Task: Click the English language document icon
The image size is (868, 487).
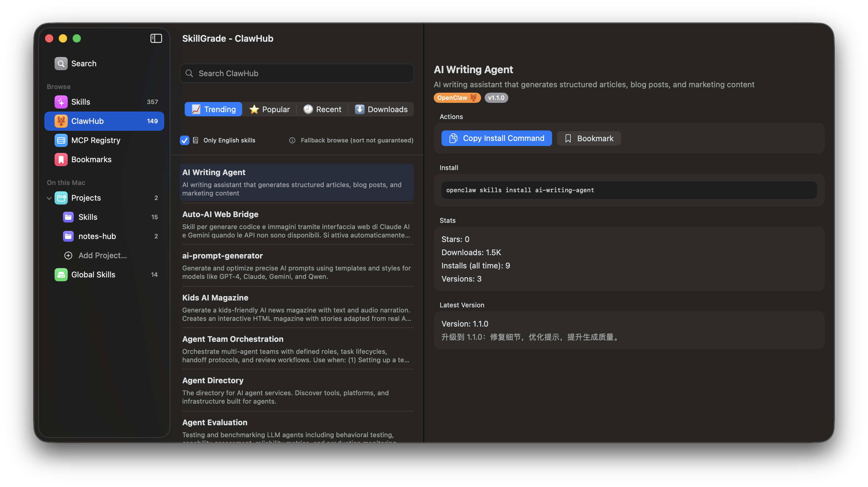Action: (x=195, y=140)
